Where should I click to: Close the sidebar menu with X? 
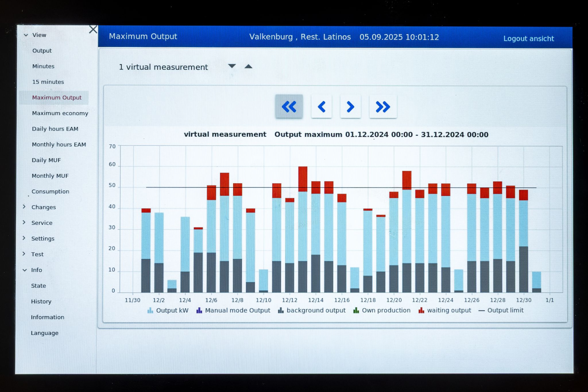tap(93, 29)
